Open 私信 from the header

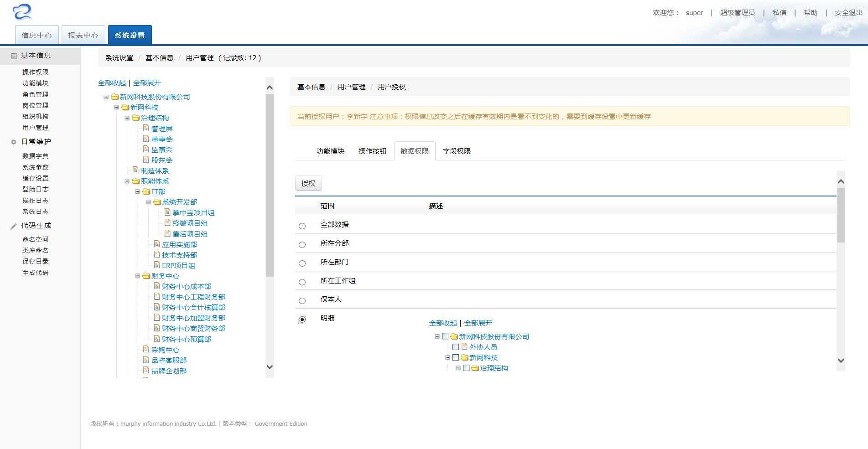779,13
